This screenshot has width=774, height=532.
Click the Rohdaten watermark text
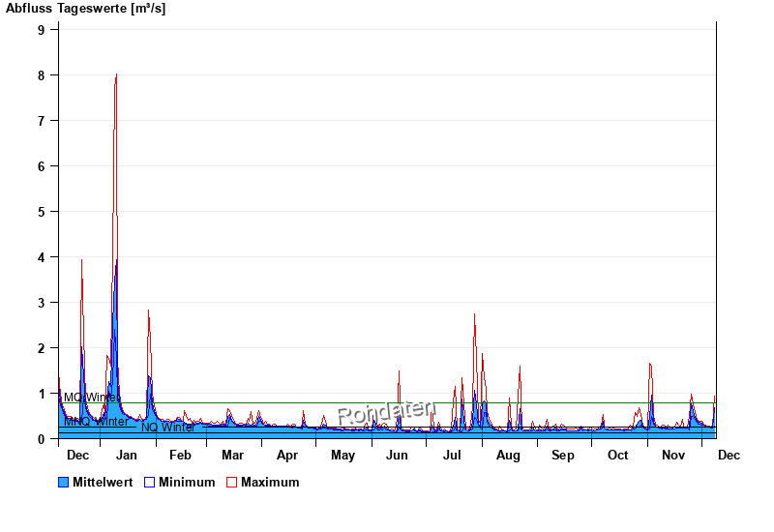click(x=386, y=413)
